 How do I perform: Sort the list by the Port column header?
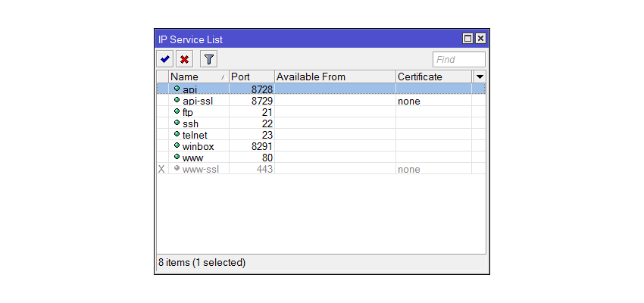(x=252, y=77)
